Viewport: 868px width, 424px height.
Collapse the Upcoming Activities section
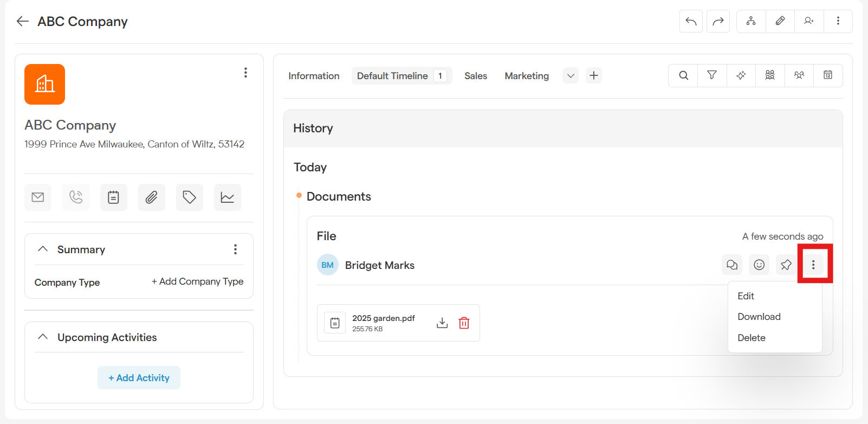tap(43, 337)
